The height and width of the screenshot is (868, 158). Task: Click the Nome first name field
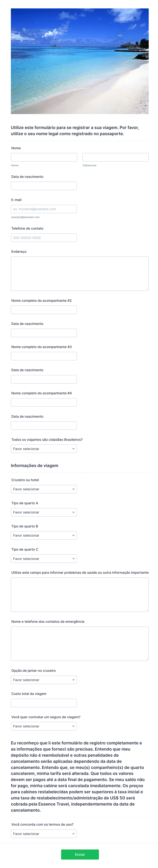click(x=44, y=157)
